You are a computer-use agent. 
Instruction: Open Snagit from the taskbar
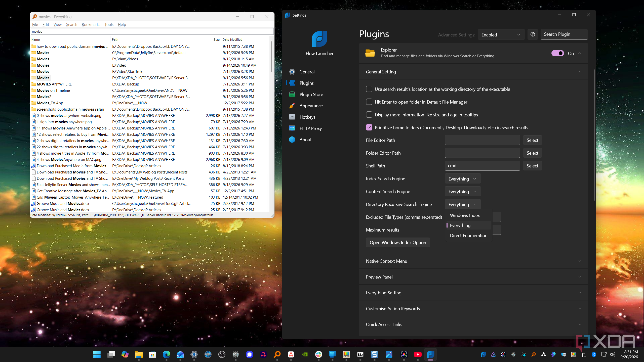(374, 354)
